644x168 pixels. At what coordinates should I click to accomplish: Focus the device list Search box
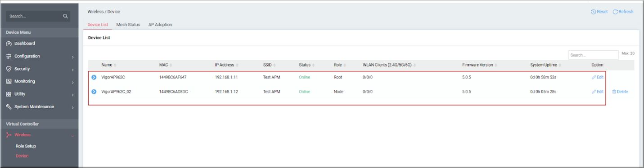click(x=593, y=55)
